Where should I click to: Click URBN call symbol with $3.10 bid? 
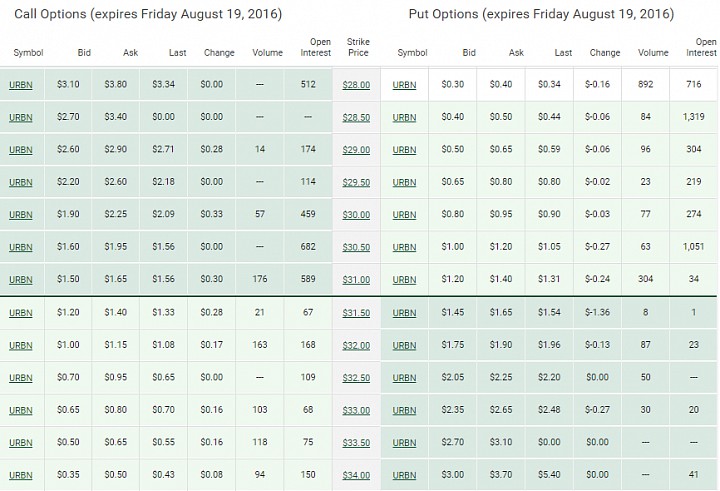click(x=21, y=85)
